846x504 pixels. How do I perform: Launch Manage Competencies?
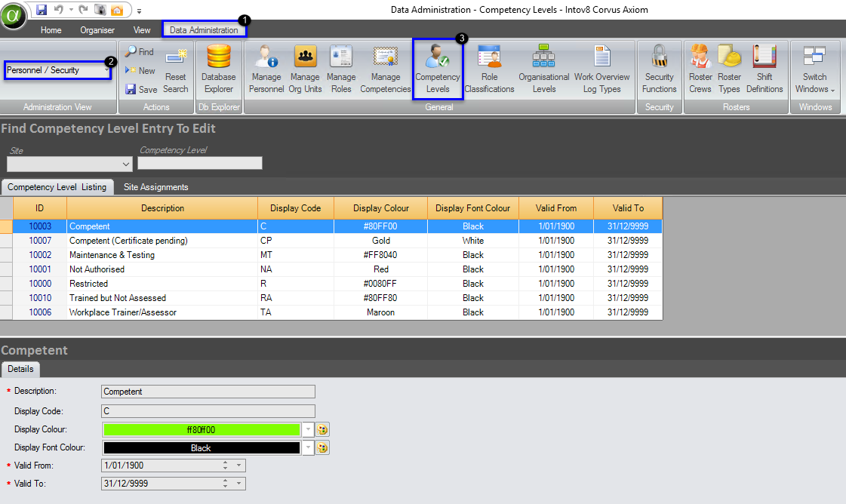pyautogui.click(x=385, y=69)
